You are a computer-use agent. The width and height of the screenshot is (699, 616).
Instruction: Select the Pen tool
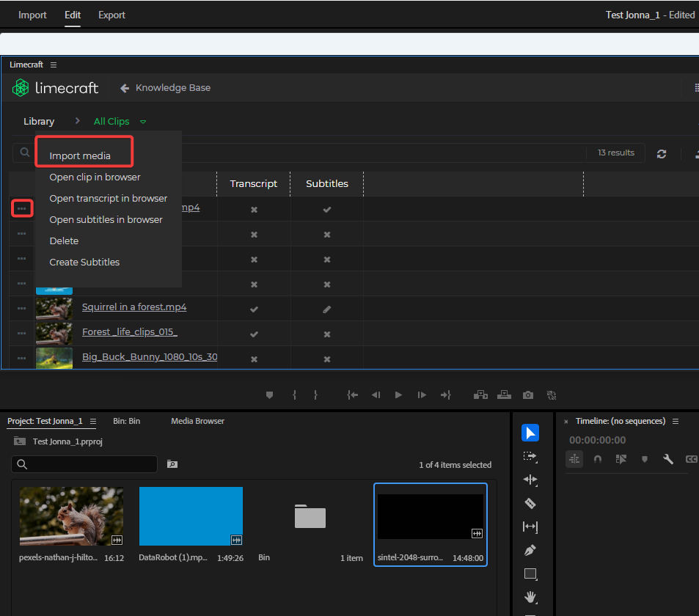point(530,550)
